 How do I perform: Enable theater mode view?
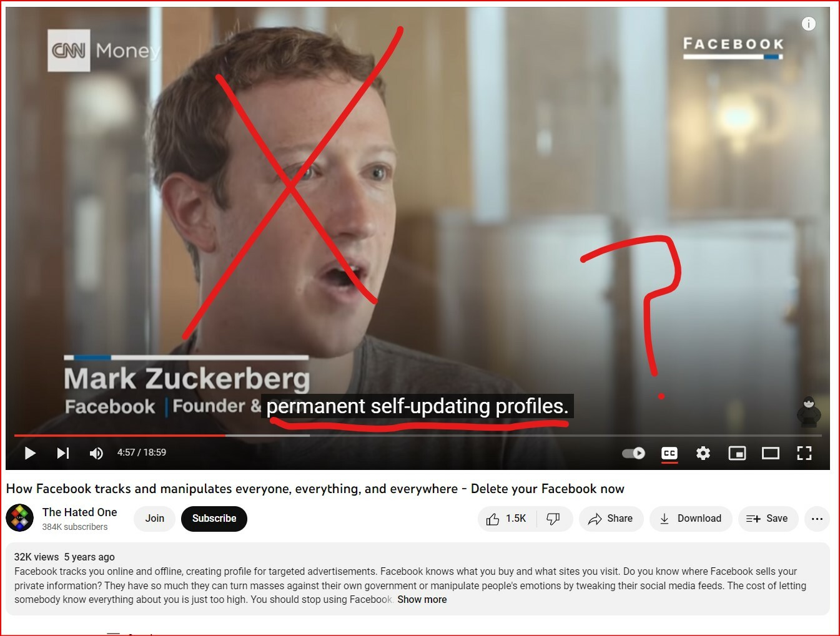pyautogui.click(x=771, y=453)
